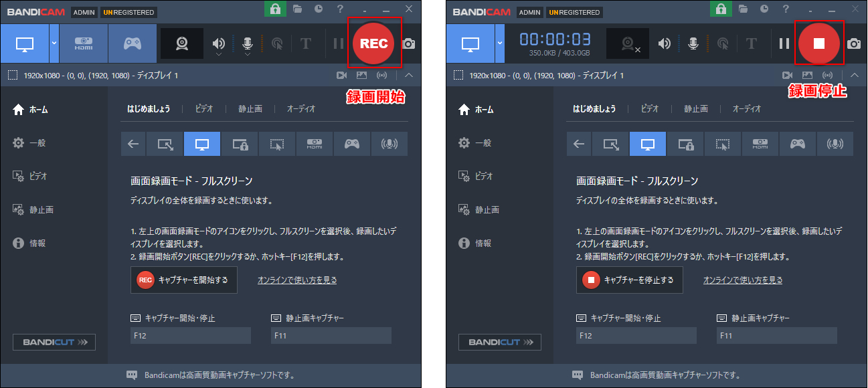Click the text overlay T icon in the recording window
The height and width of the screenshot is (388, 868).
(752, 43)
